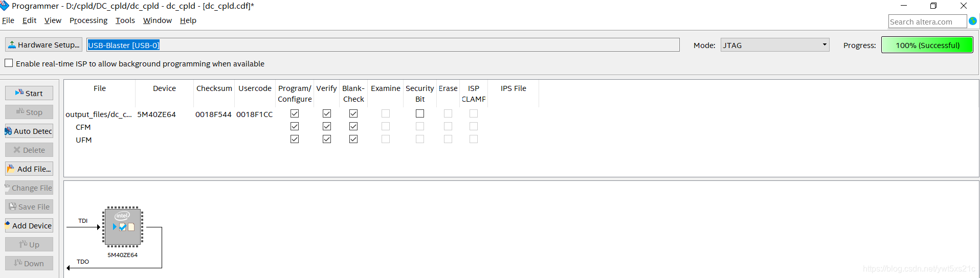
Task: Toggle Verify for output_files row
Action: [x=327, y=113]
